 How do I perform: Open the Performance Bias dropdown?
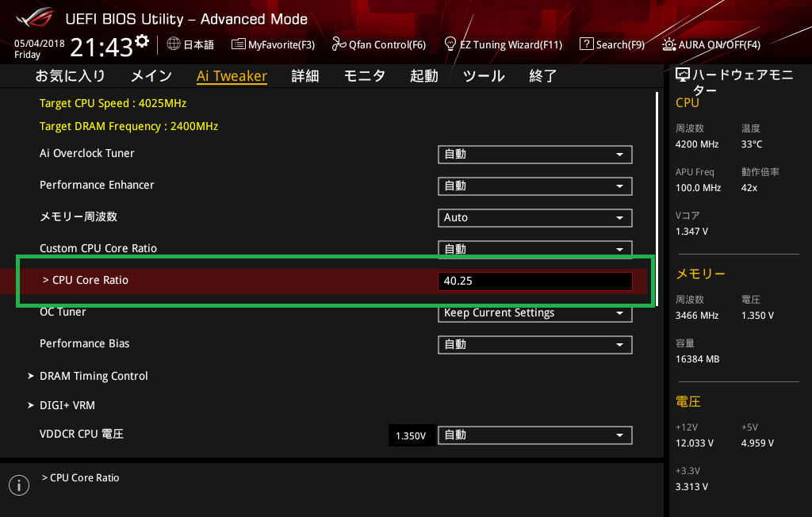point(535,344)
